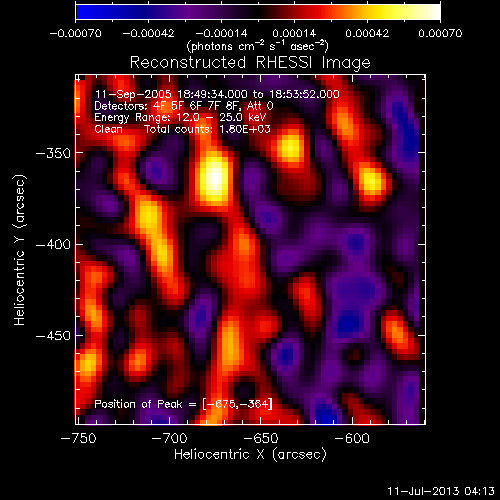500x500 pixels.
Task: Click the '11-Jul-2013 04:13' timestamp
Action: pyautogui.click(x=441, y=491)
